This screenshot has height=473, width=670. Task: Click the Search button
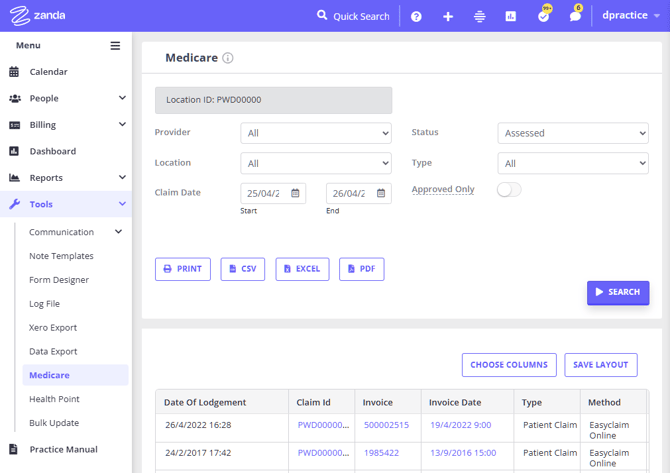coord(617,292)
